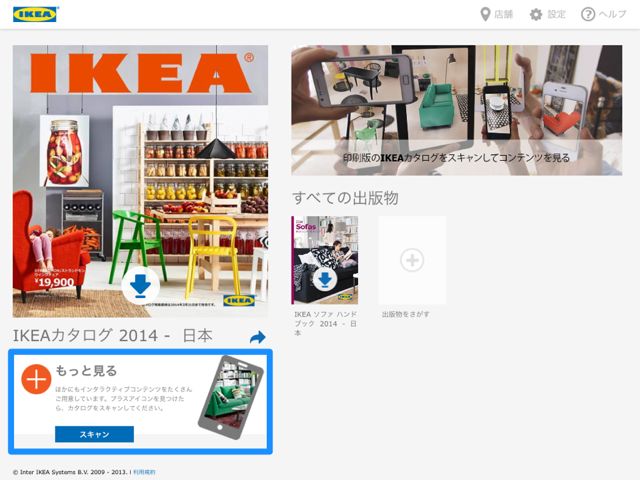The height and width of the screenshot is (480, 640).
Task: Click the IKEA logo in the header
Action: [35, 14]
